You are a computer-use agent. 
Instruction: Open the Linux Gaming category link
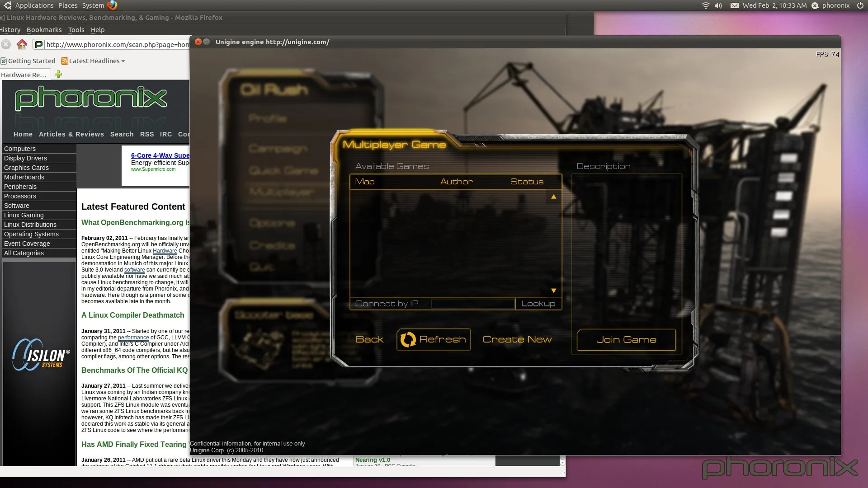pos(24,215)
